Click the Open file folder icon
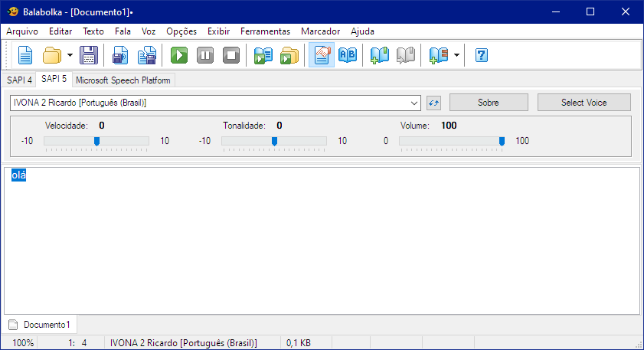The width and height of the screenshot is (644, 350). 52,55
